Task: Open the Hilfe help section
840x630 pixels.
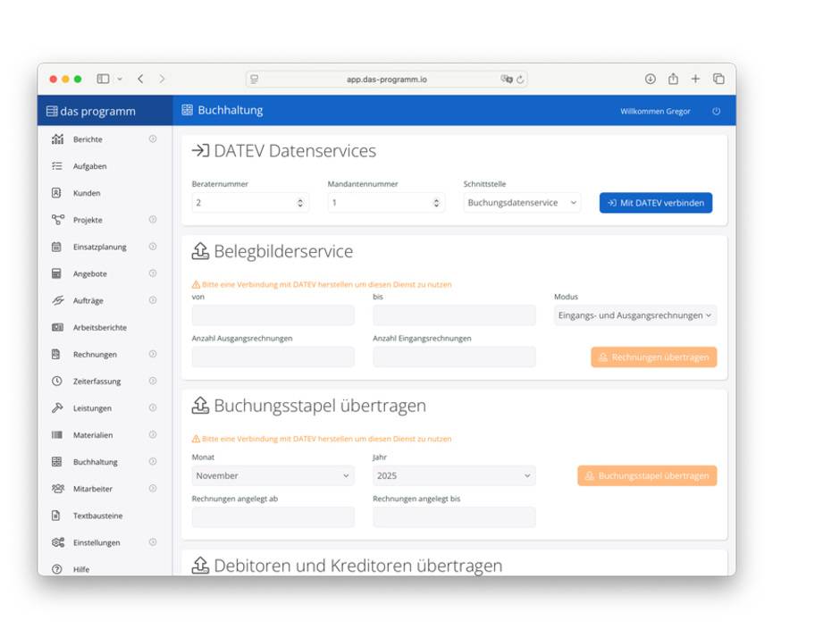Action: click(x=81, y=569)
